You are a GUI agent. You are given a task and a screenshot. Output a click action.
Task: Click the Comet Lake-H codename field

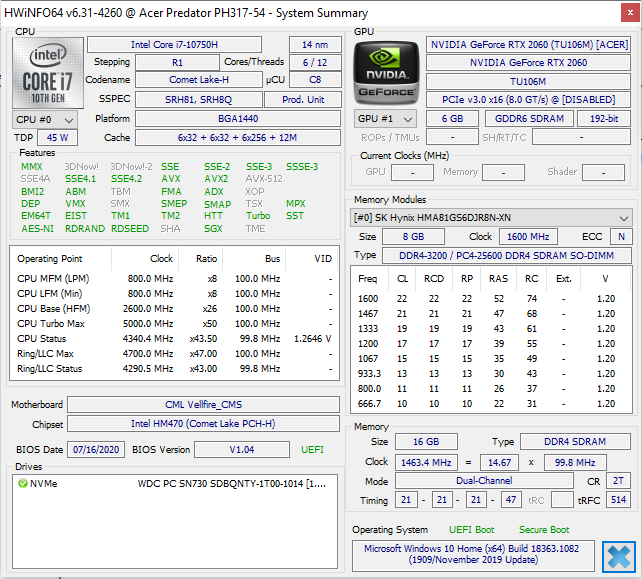[199, 80]
